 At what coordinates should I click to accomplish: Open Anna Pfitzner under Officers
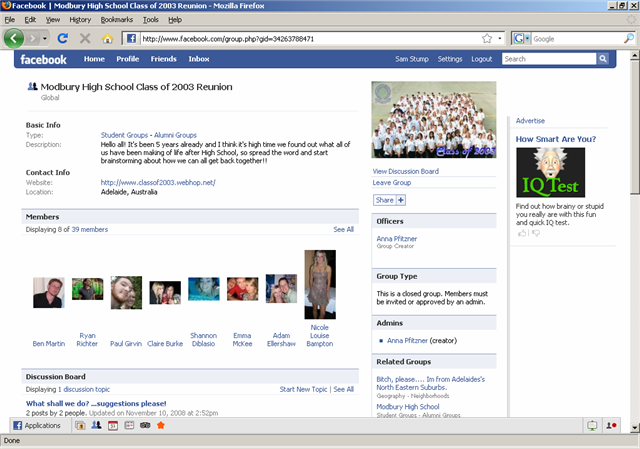click(x=396, y=239)
